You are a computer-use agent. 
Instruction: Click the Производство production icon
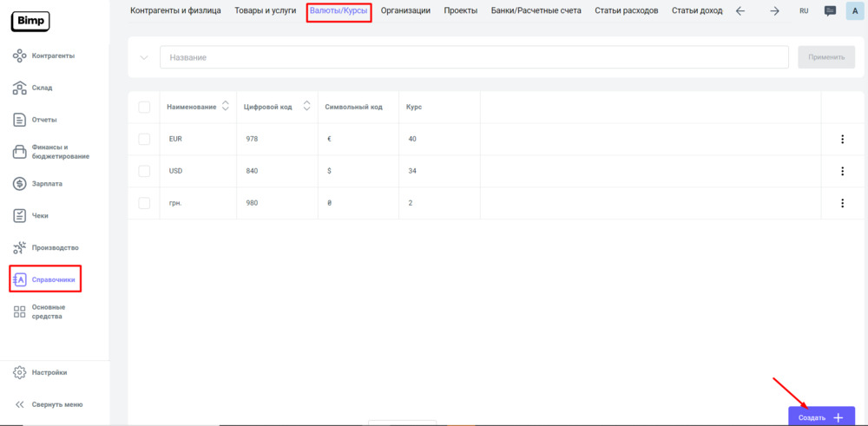(x=20, y=247)
